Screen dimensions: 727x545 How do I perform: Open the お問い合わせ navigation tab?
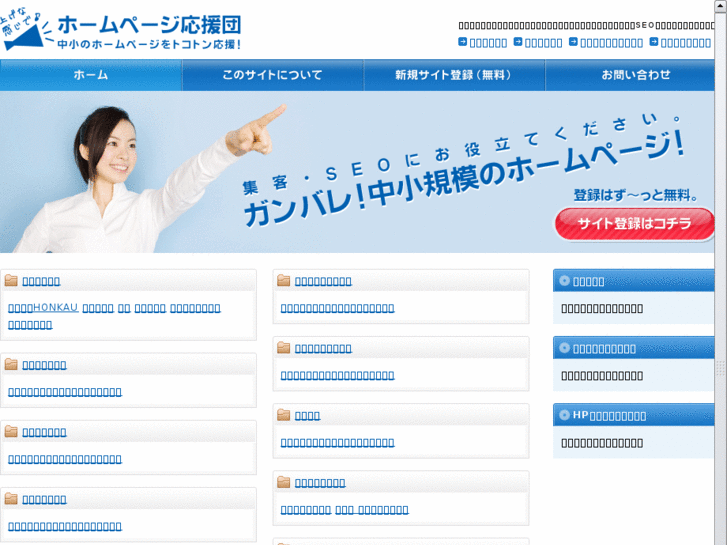click(x=630, y=75)
